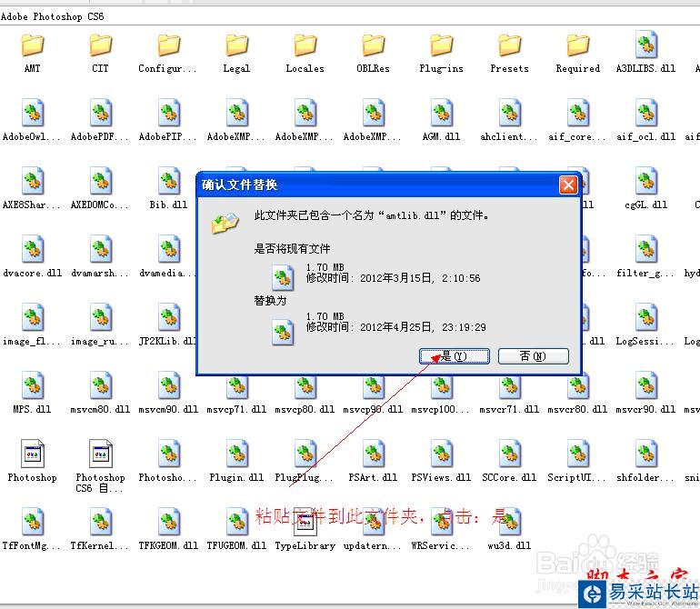Select the AGM.dll file icon
This screenshot has width=700, height=609.
(442, 113)
